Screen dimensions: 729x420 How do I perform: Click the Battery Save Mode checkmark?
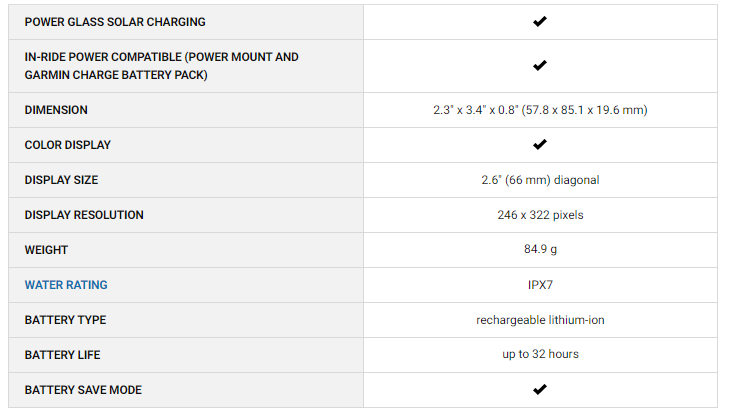point(540,389)
